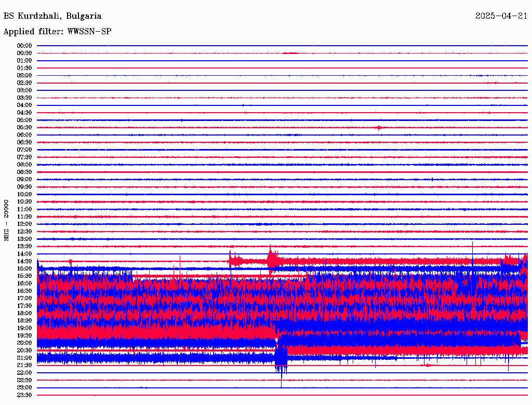
Task: Select the 05:30 time label
Action: click(24, 127)
